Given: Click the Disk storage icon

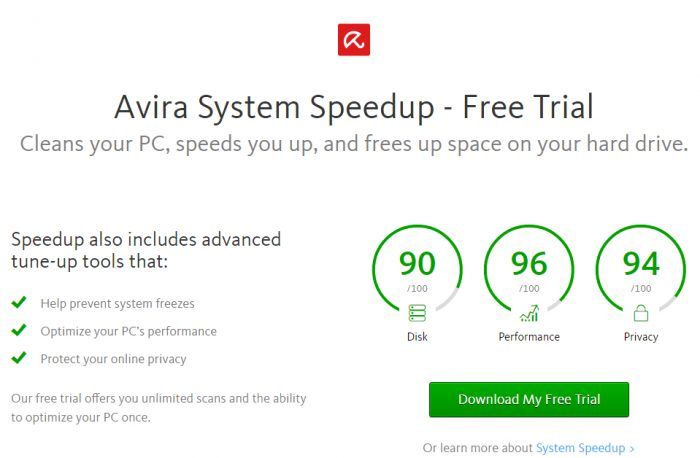Looking at the screenshot, I should coord(417,313).
